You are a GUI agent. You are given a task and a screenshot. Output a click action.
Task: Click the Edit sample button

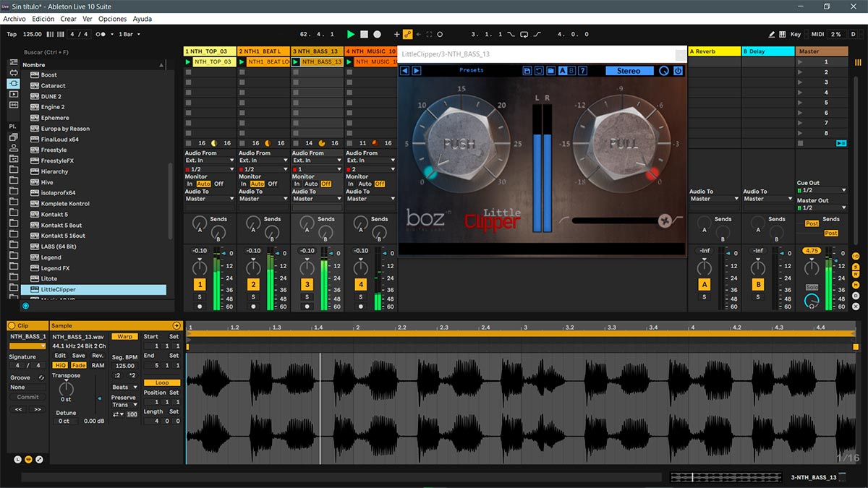tap(61, 356)
